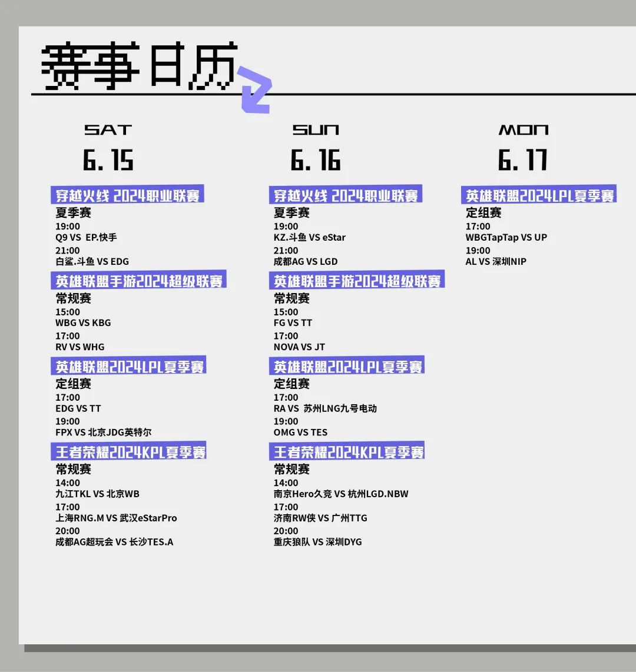The image size is (636, 672).
Task: Click 常规赛 label under Saturday KPL header
Action: [74, 470]
